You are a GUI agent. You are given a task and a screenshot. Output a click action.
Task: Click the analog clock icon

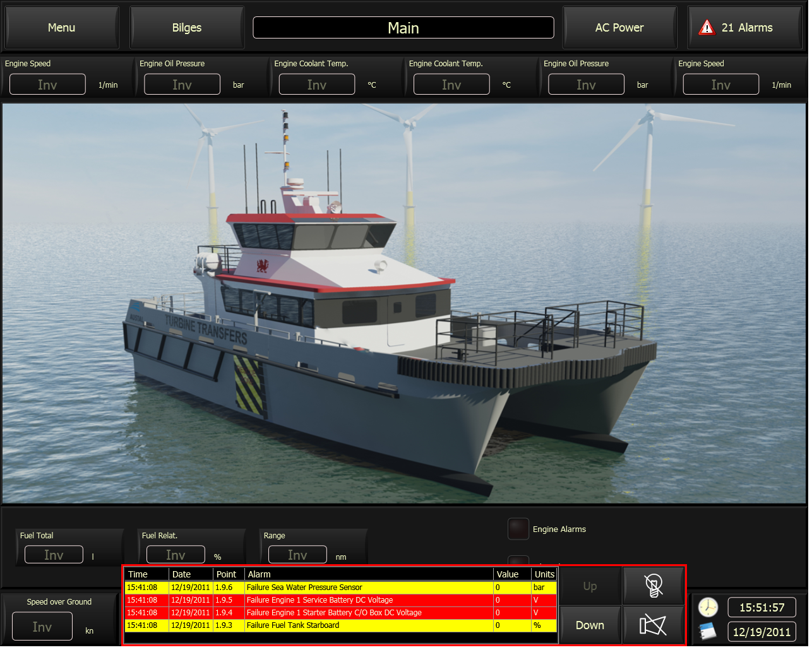click(708, 608)
